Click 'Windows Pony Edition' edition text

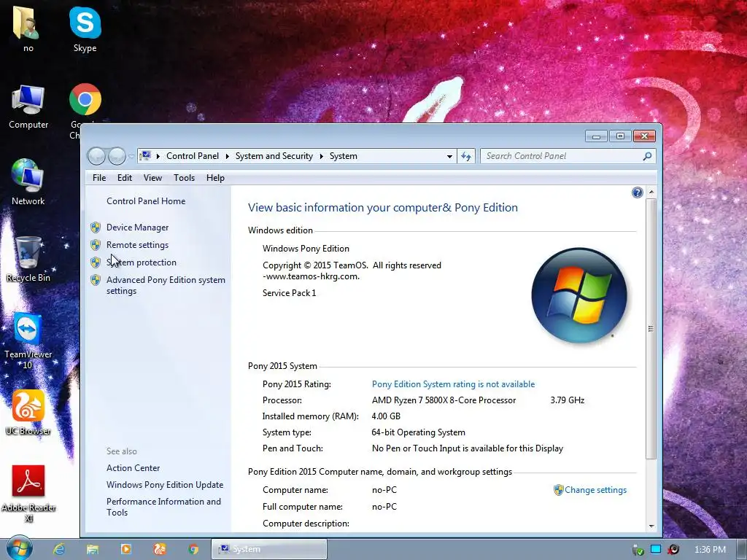(x=306, y=249)
